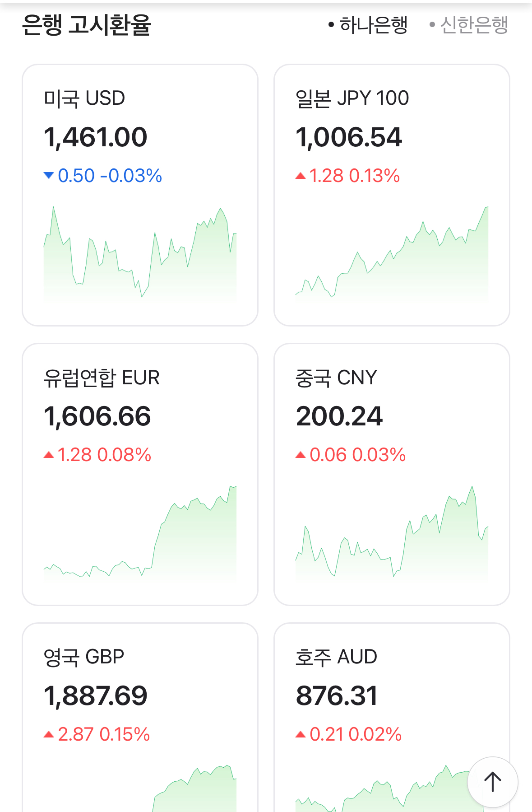Click the GBP trend chart
This screenshot has width=532, height=812.
[x=194, y=790]
